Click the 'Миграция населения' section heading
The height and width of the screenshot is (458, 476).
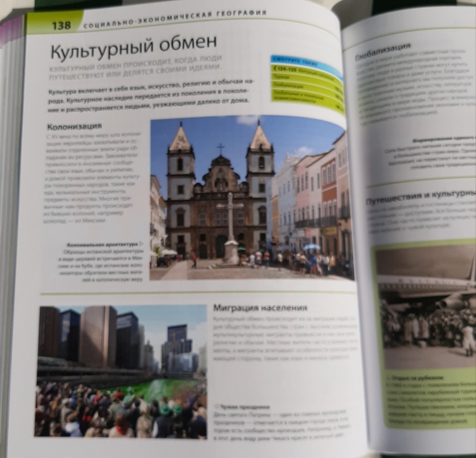[260, 308]
